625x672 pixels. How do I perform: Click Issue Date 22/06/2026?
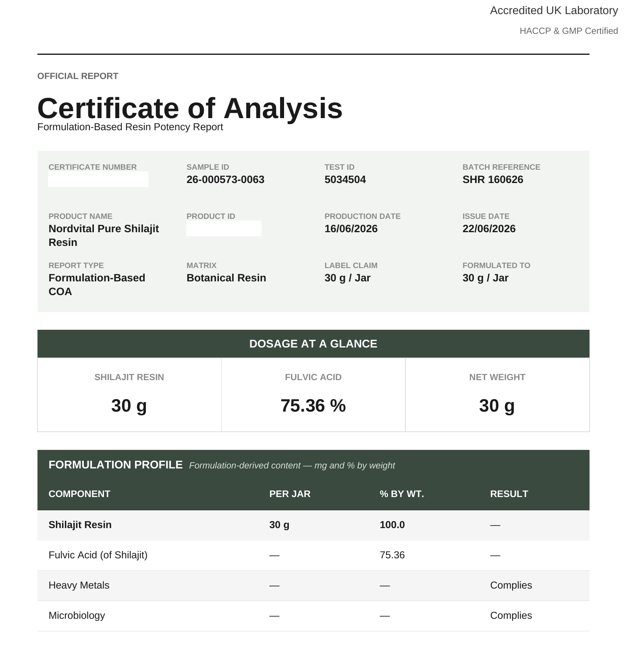pos(489,229)
